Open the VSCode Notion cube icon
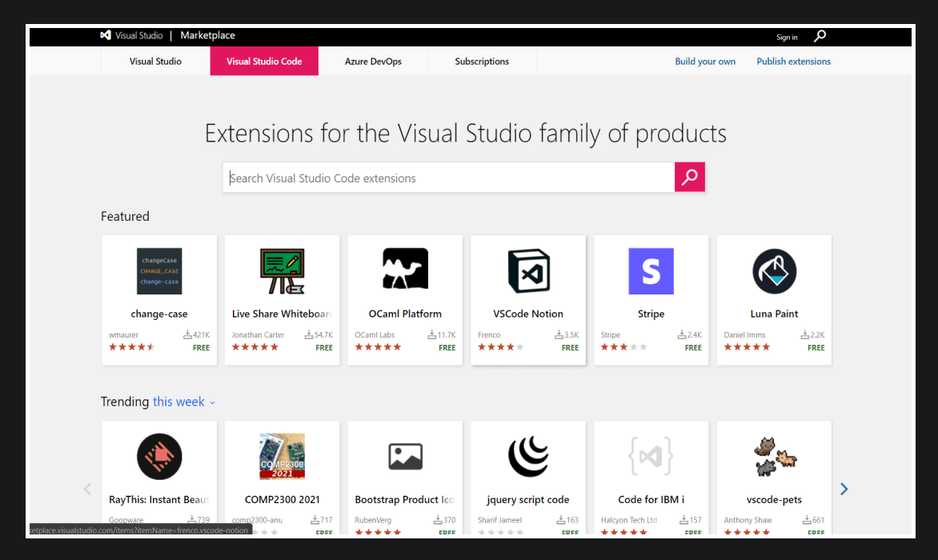The width and height of the screenshot is (938, 560). [x=527, y=270]
